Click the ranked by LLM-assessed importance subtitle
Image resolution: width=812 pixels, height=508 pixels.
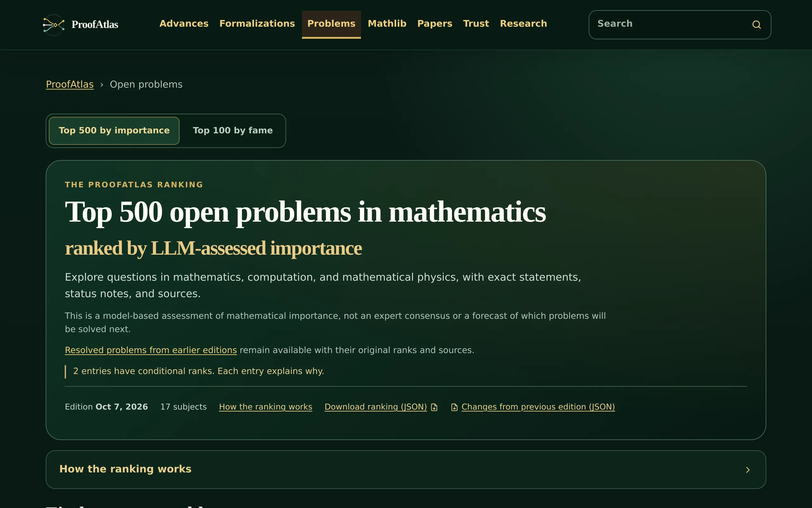213,248
